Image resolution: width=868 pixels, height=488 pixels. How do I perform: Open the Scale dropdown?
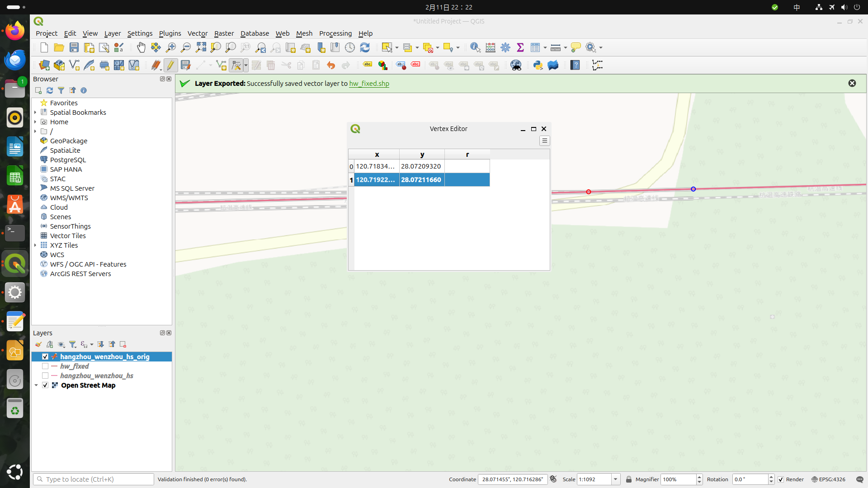point(615,479)
